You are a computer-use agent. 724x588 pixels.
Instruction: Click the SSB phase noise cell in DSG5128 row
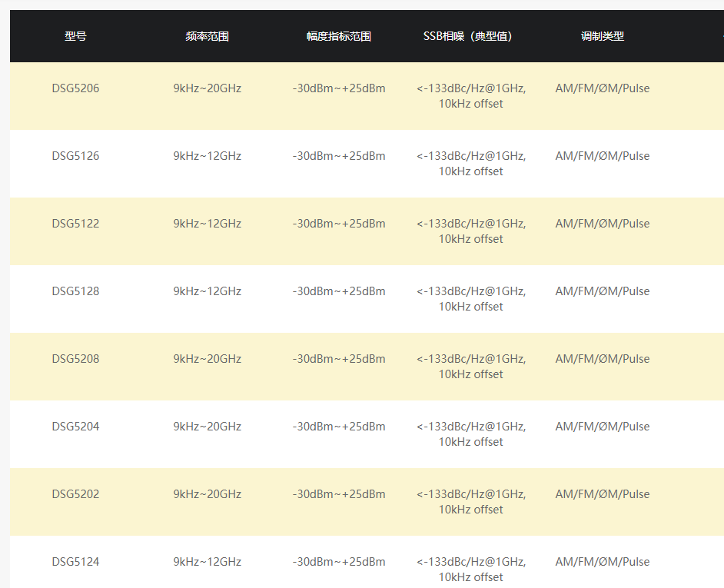click(471, 299)
